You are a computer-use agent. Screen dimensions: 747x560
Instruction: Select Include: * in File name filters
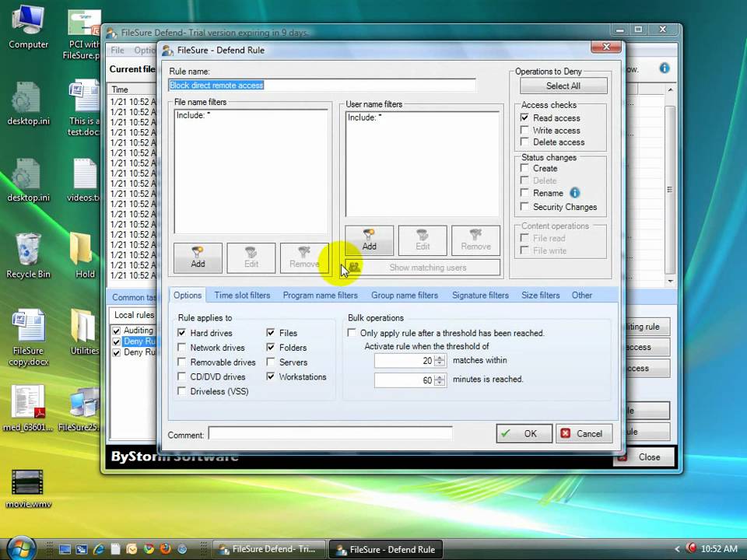193,115
